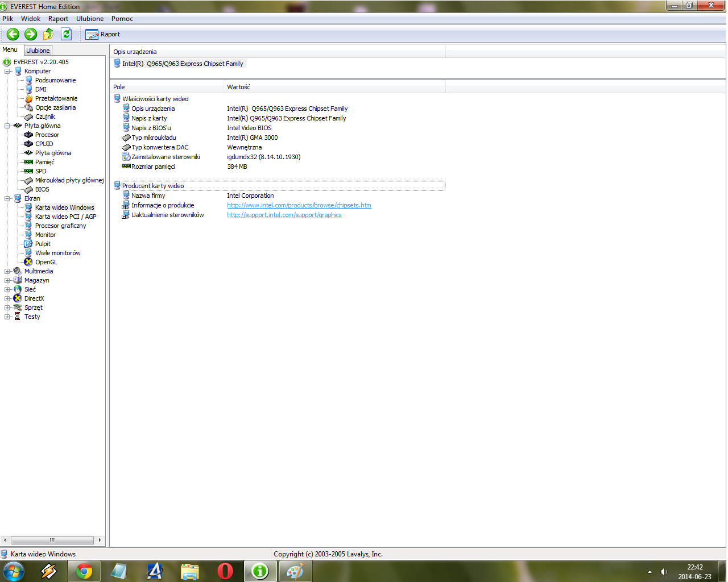The width and height of the screenshot is (728, 582).
Task: Select the Procesor icon in the tree
Action: 28,135
